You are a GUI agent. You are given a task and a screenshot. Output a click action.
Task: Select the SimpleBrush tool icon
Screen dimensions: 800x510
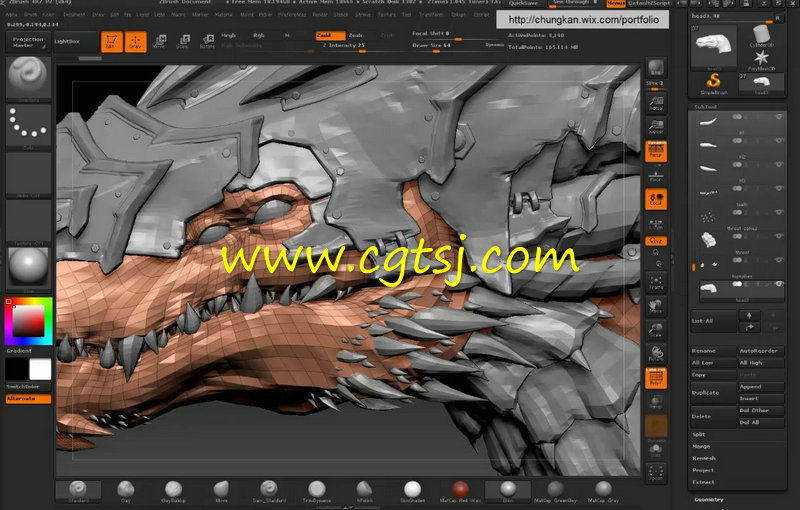pos(714,84)
